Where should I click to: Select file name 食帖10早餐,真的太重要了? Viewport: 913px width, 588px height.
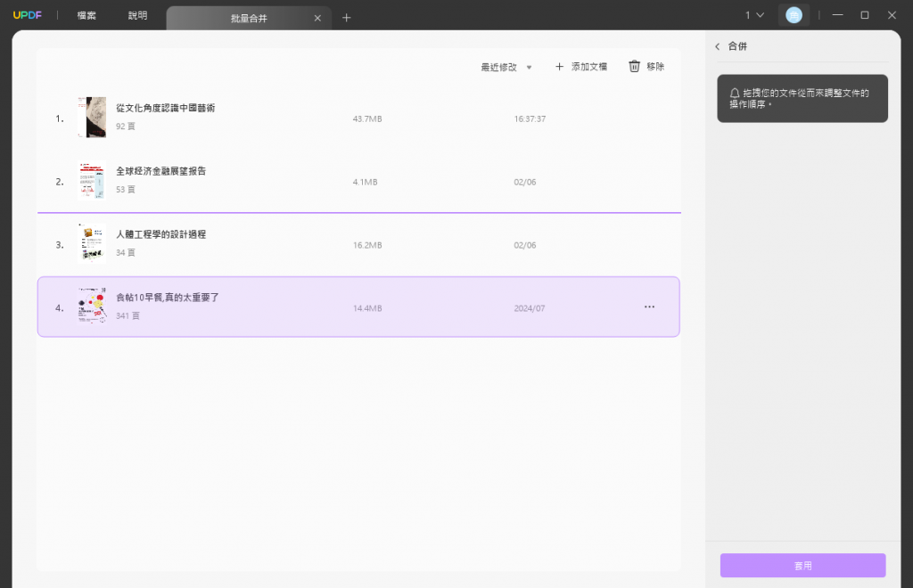pos(167,298)
